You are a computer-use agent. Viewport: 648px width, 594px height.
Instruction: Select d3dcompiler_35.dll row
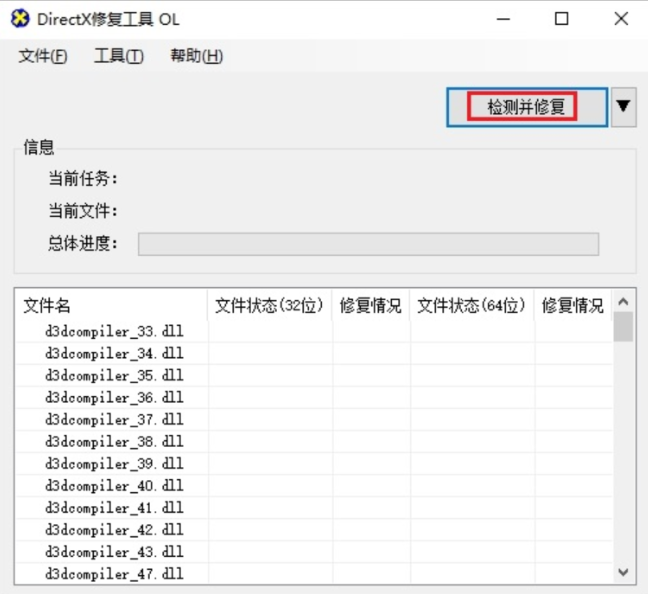pyautogui.click(x=314, y=375)
